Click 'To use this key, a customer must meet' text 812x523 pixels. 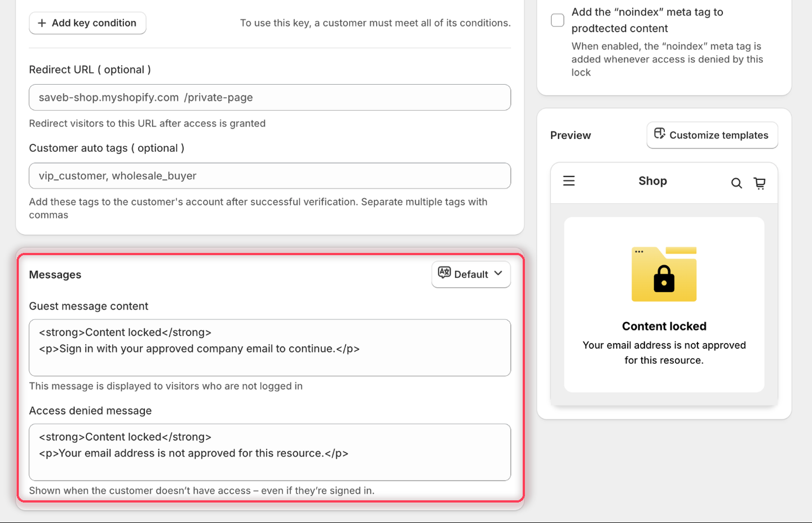tap(376, 23)
